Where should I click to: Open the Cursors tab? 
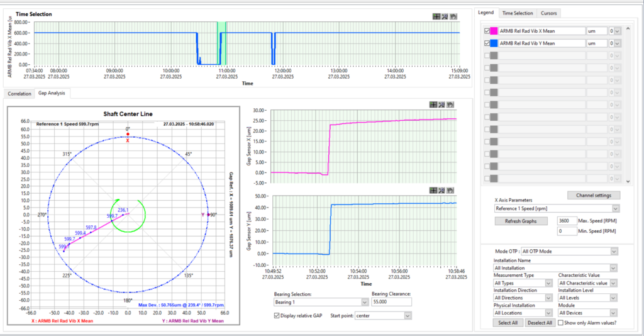pos(548,13)
